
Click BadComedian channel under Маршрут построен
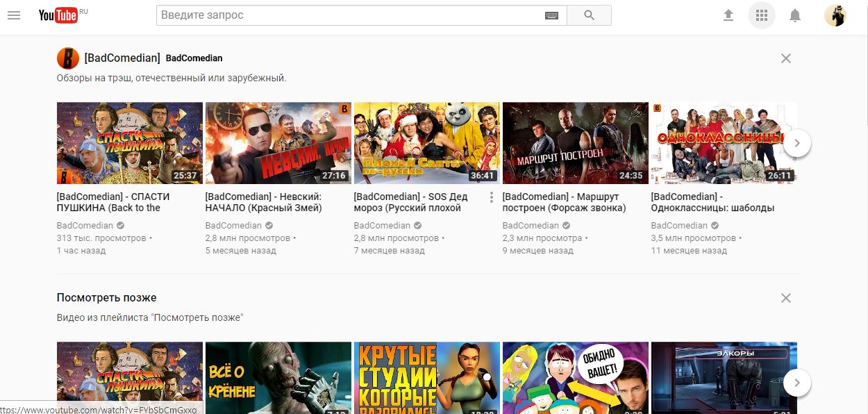531,225
